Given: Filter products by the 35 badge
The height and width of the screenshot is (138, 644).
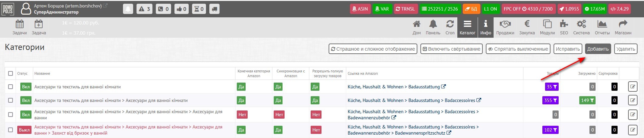Looking at the screenshot, I should 552,87.
